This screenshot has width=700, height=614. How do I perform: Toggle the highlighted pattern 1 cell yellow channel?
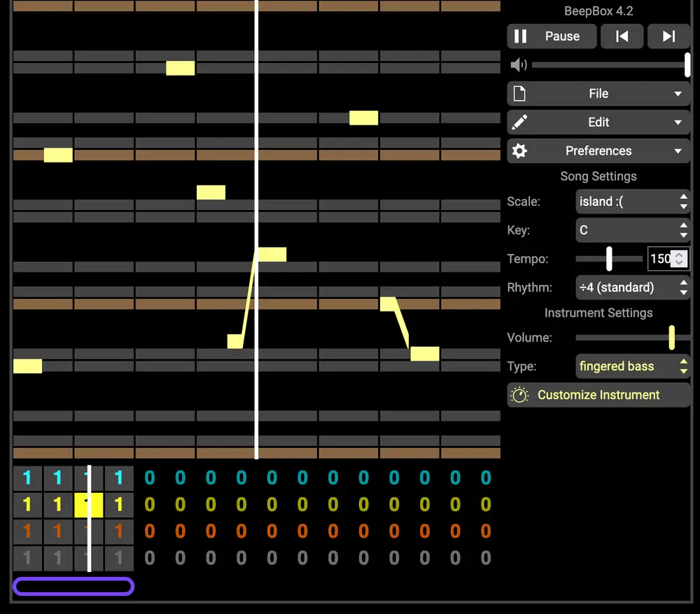(x=88, y=504)
